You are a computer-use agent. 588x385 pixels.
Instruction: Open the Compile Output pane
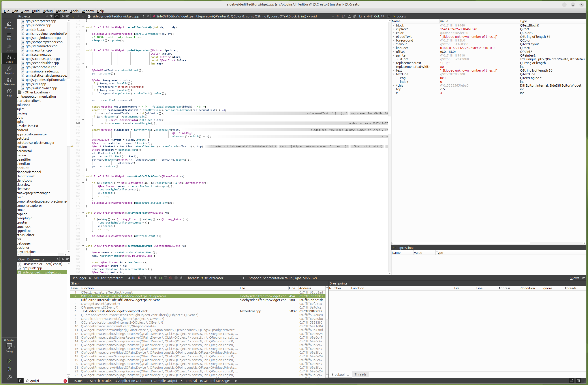(164, 381)
